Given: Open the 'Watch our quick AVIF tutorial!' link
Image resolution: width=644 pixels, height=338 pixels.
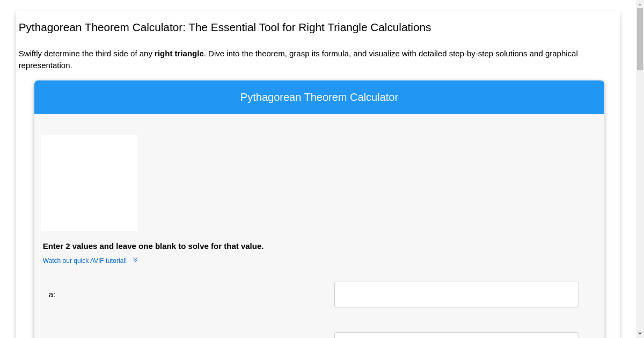Looking at the screenshot, I should click(85, 260).
